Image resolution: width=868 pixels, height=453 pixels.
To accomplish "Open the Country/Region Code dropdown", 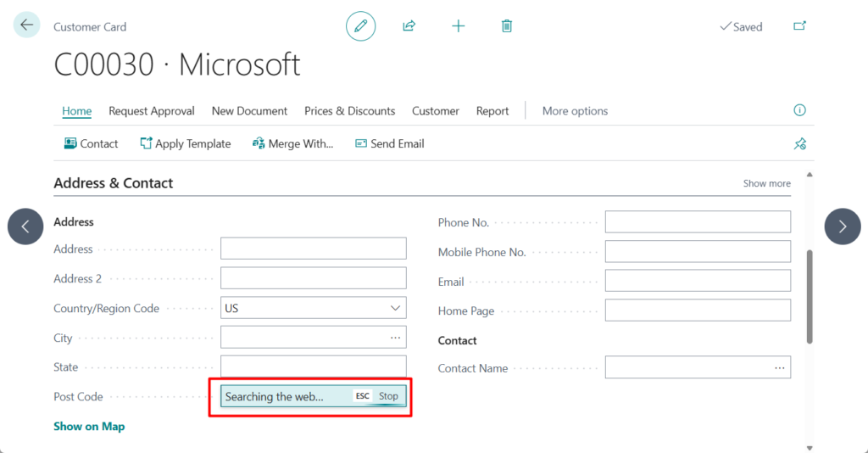I will click(395, 308).
